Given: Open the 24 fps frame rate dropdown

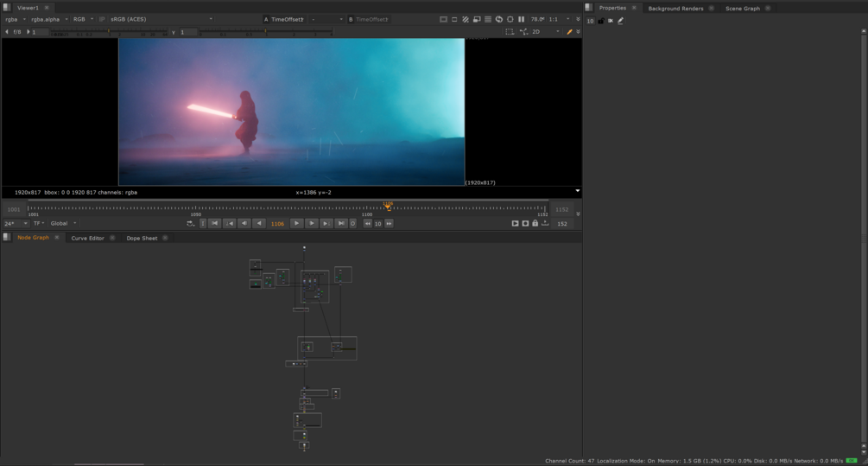Looking at the screenshot, I should pyautogui.click(x=15, y=224).
